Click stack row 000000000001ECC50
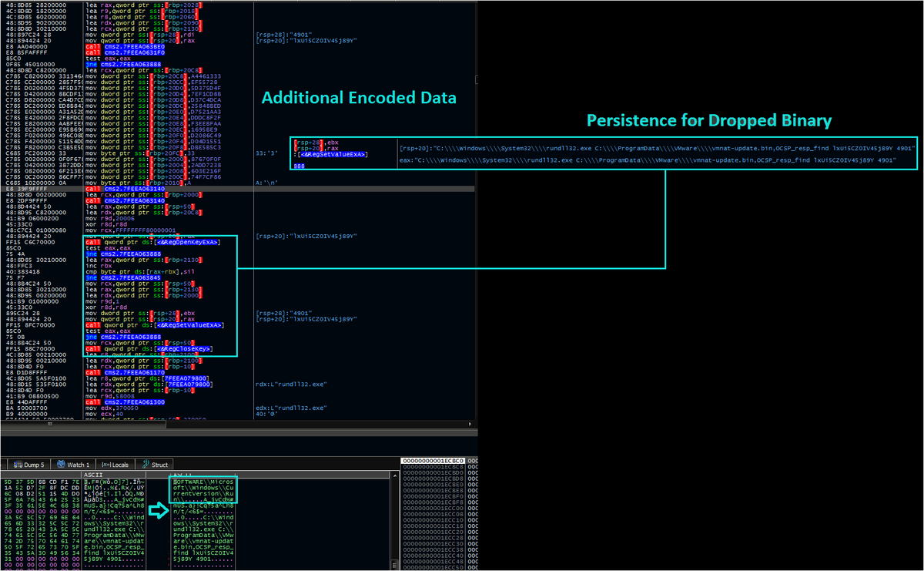Screen dimensions: 924x571 [433, 567]
